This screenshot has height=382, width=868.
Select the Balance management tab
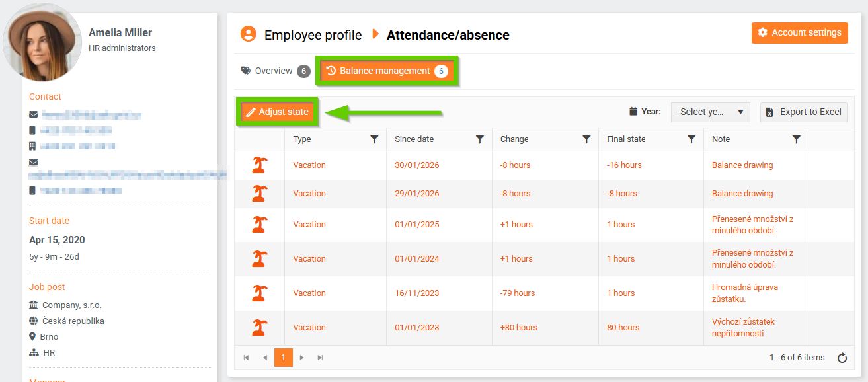pos(387,71)
